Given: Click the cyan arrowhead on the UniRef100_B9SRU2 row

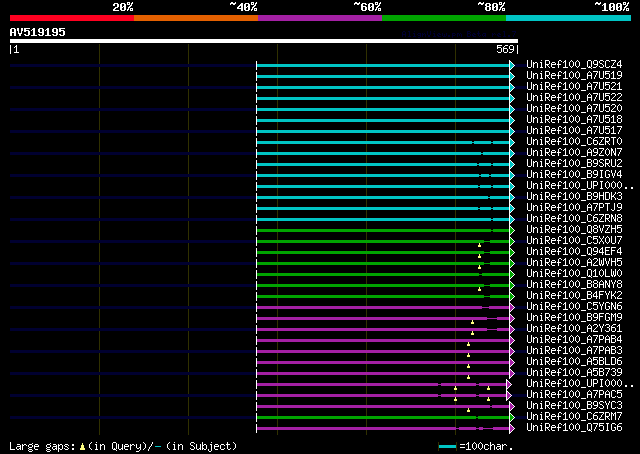Looking at the screenshot, I should (512, 165).
